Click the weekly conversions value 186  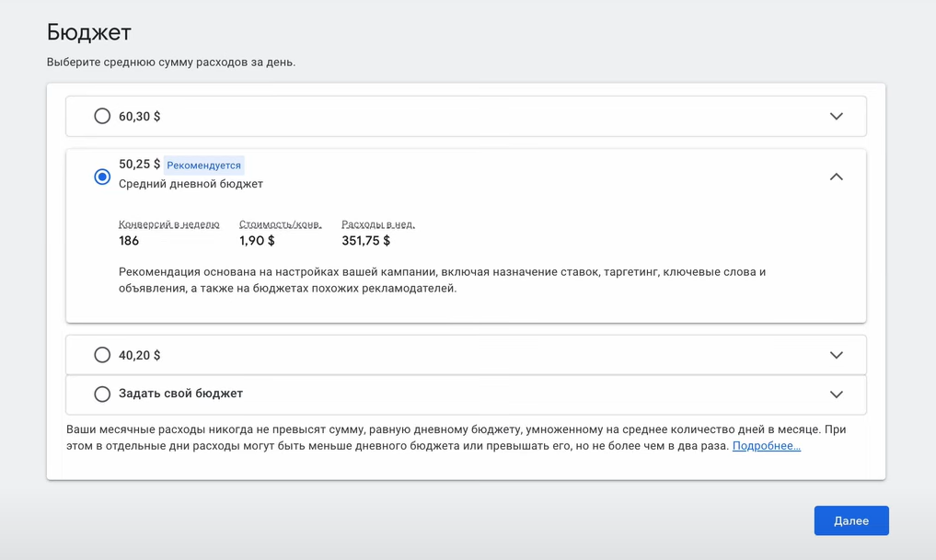pyautogui.click(x=128, y=241)
